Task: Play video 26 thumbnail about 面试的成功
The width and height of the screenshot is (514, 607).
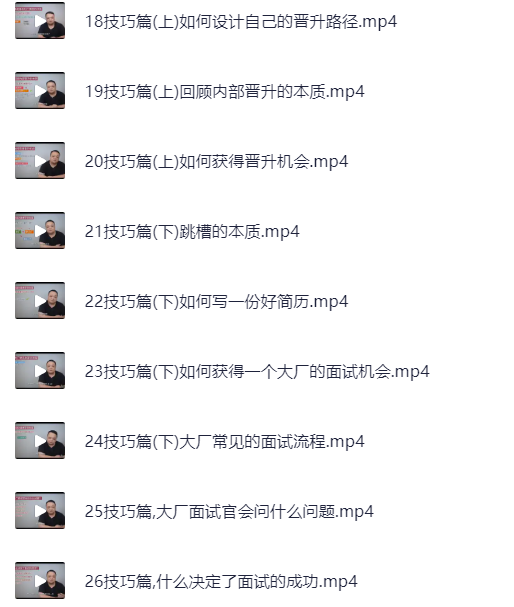Action: point(40,581)
